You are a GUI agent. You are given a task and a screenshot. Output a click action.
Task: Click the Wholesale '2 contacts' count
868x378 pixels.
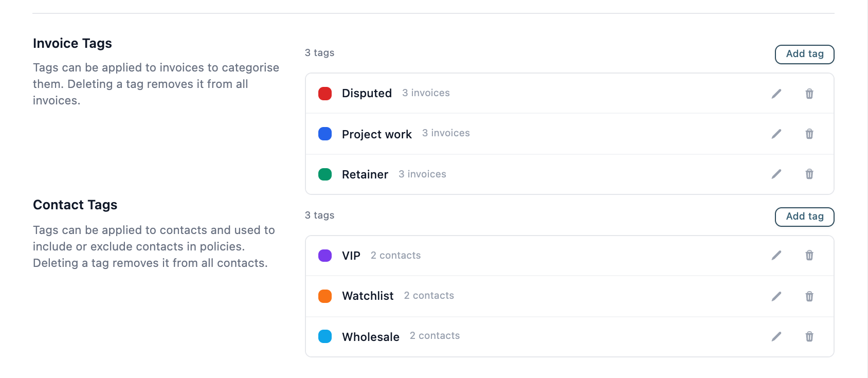tap(435, 335)
